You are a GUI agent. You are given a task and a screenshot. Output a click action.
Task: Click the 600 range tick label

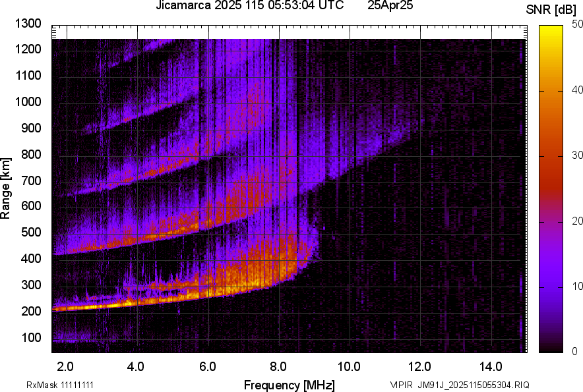(x=31, y=206)
